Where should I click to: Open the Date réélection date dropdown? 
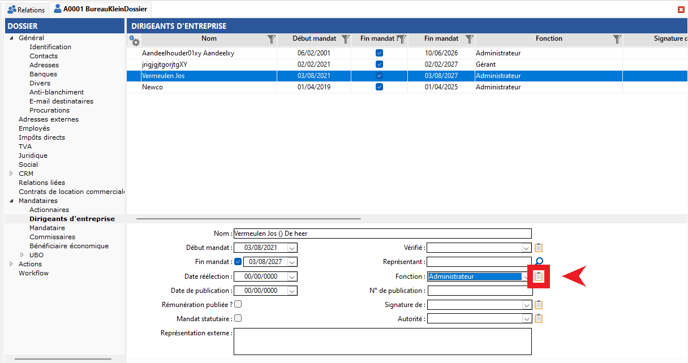pyautogui.click(x=292, y=277)
